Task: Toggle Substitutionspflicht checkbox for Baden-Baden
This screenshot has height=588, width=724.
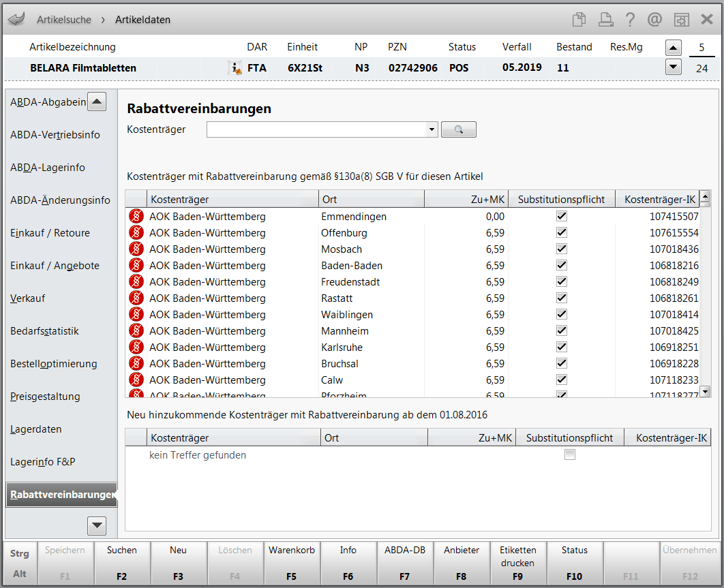Action: point(562,266)
